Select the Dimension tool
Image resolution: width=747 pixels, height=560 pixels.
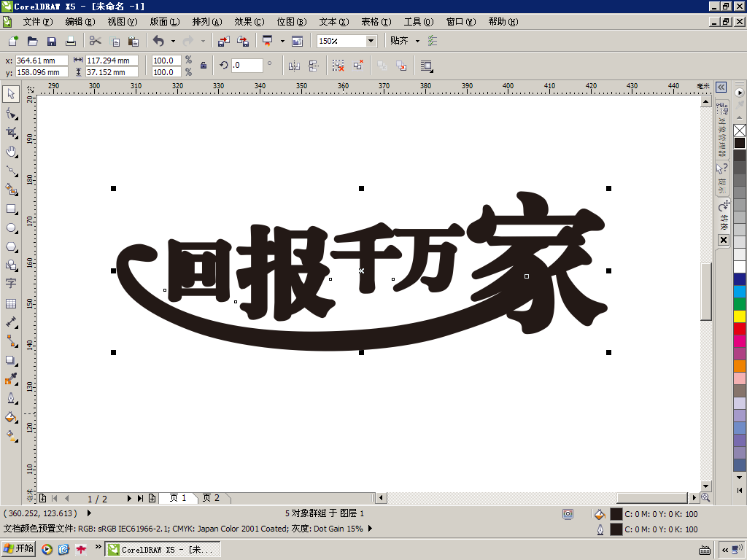coord(11,322)
